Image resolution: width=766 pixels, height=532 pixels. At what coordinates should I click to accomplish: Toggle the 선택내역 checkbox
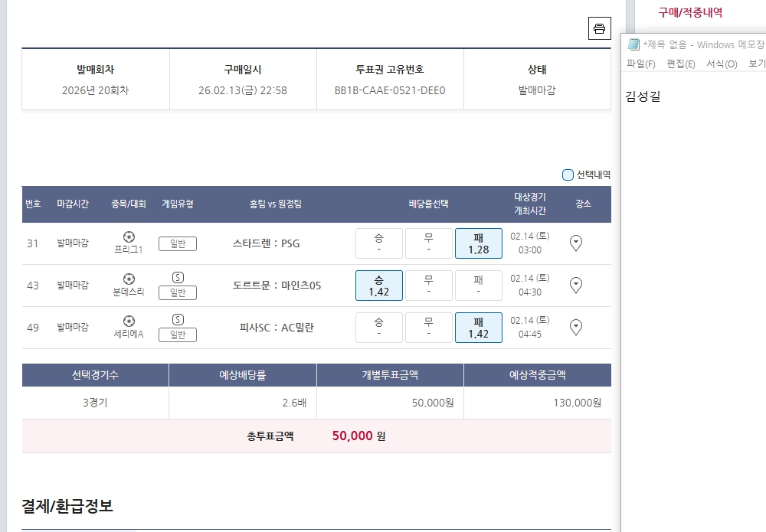coord(568,175)
